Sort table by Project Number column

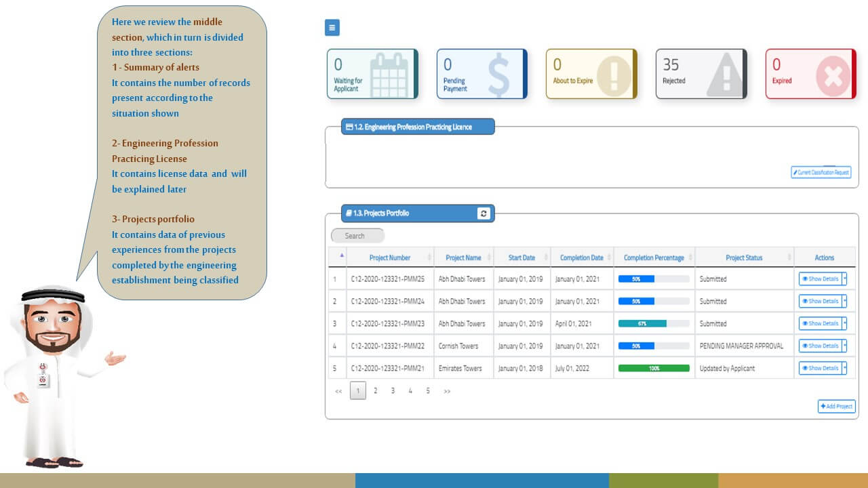[390, 258]
